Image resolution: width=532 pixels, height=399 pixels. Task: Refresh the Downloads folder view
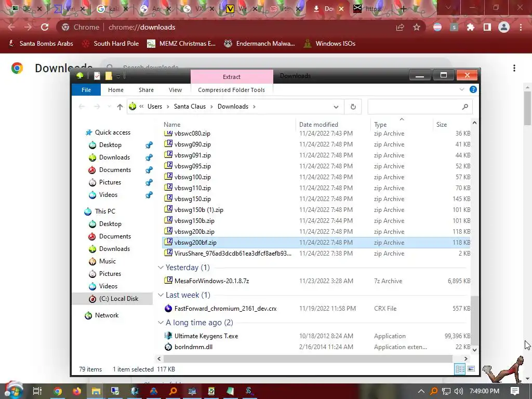click(x=353, y=107)
